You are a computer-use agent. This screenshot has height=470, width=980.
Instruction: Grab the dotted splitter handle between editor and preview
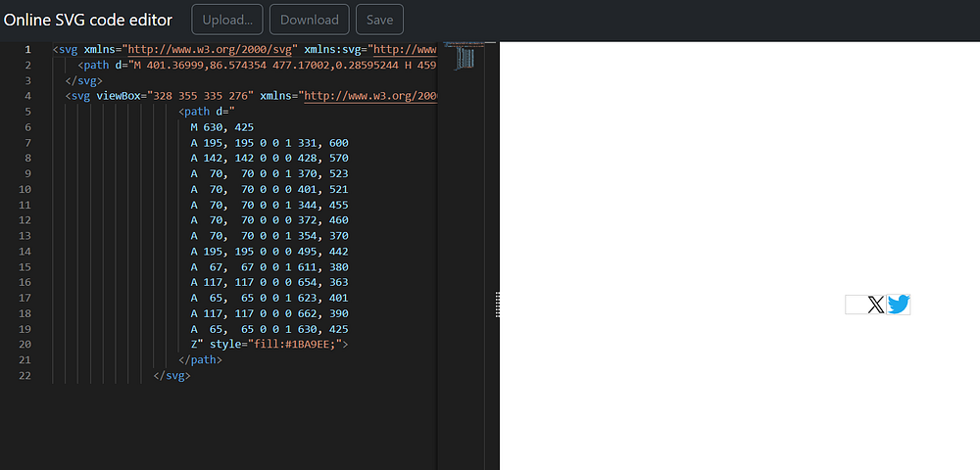(498, 305)
